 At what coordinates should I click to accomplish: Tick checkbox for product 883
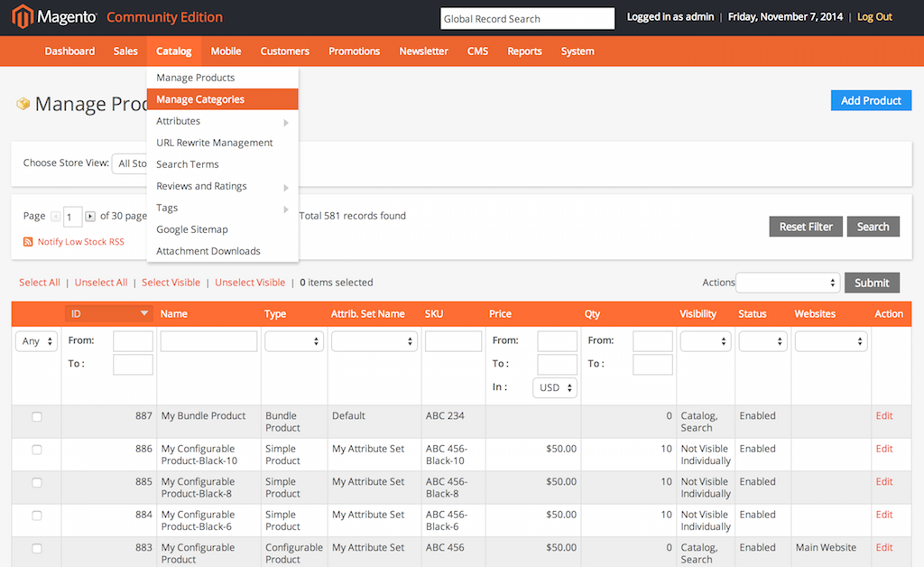[36, 549]
